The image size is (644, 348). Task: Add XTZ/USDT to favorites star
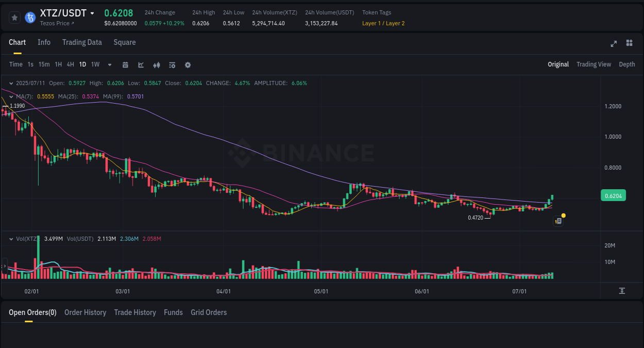pos(14,17)
